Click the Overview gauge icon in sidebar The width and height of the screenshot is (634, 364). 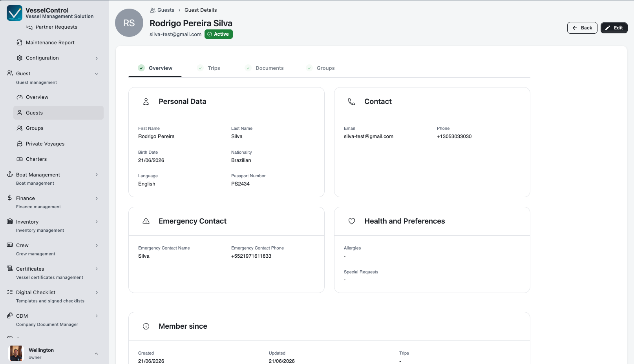tap(20, 97)
